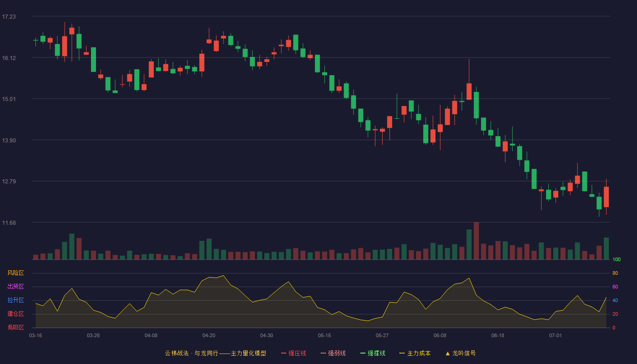637x364 pixels.
Task: Toggle the 云梯战法 · 与龙同行 legend entry
Action: point(216,353)
